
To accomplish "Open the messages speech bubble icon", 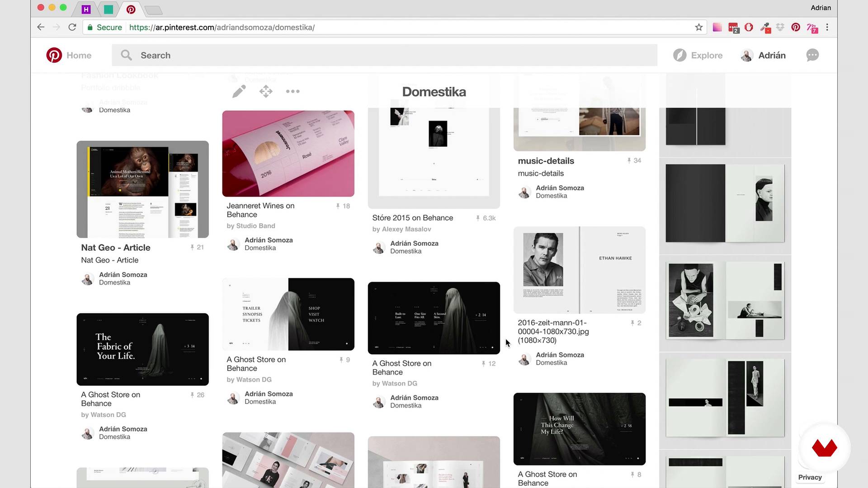I will click(812, 55).
